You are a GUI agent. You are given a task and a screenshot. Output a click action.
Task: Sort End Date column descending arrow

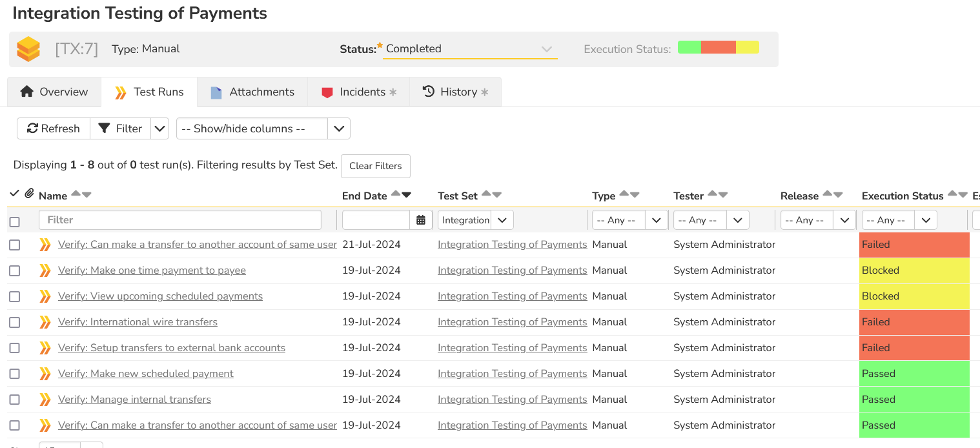(x=407, y=195)
